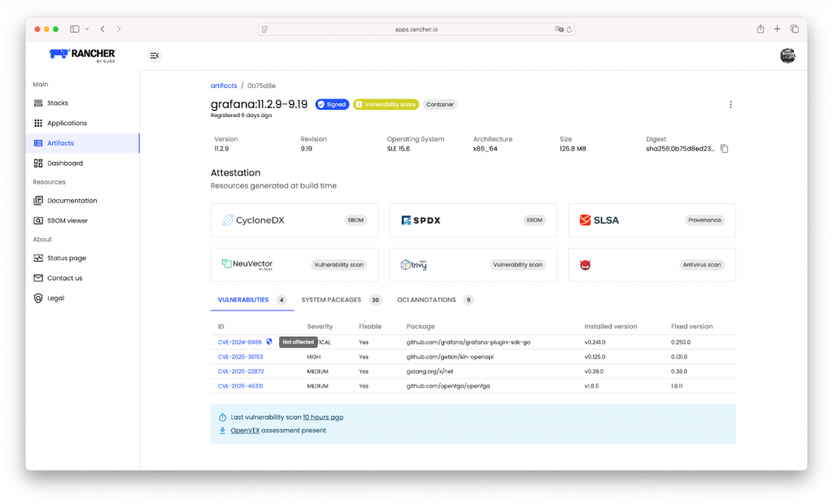
Task: Open the Safari sidebar dropdown arrow
Action: click(x=86, y=28)
